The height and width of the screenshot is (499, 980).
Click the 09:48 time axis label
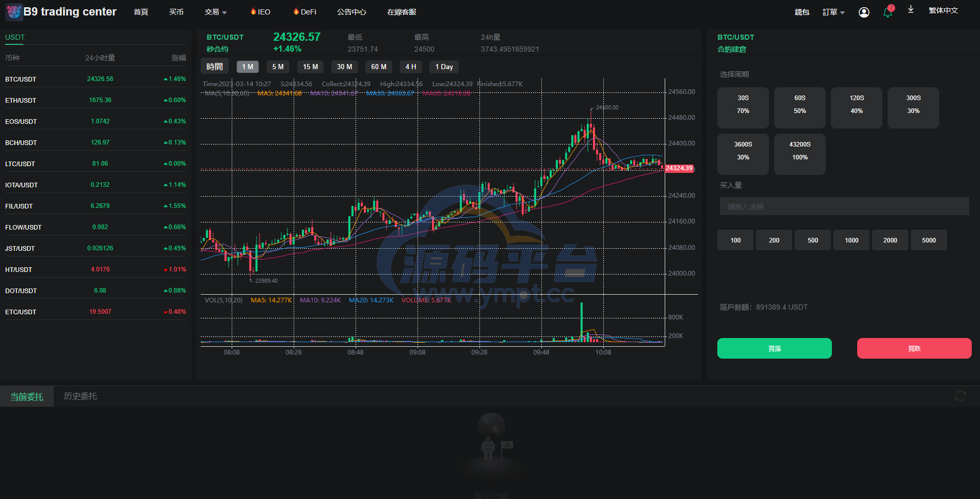pos(541,352)
